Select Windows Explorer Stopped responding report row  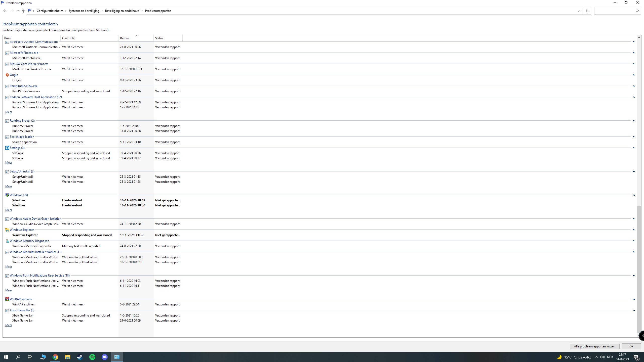pyautogui.click(x=93, y=235)
